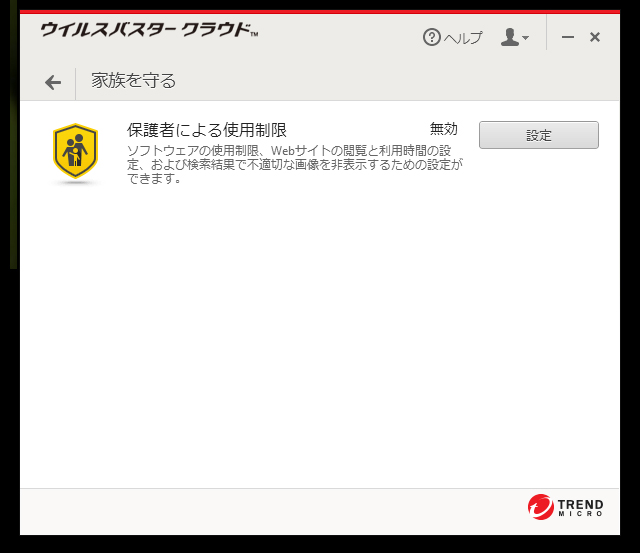Click the parental controls description paragraph
Image resolution: width=640 pixels, height=553 pixels.
[294, 165]
